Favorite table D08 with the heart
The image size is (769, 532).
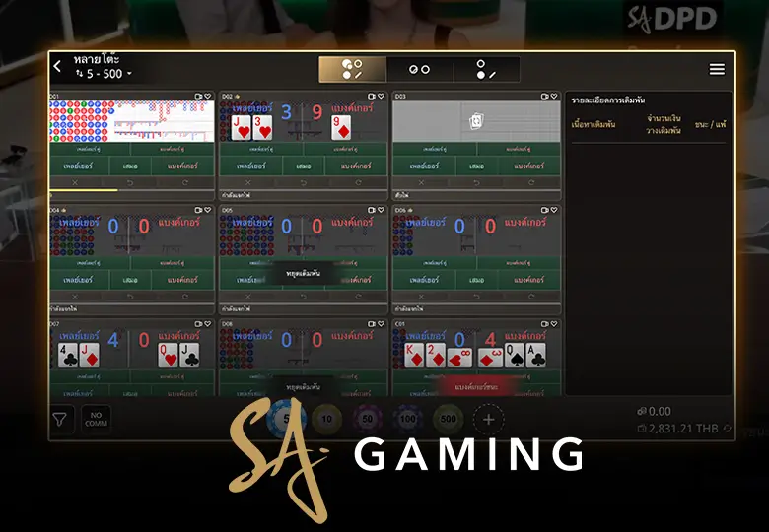pos(382,324)
